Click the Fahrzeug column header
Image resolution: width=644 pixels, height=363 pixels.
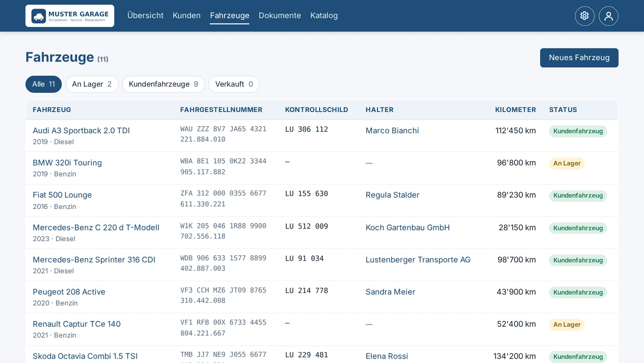tap(52, 110)
